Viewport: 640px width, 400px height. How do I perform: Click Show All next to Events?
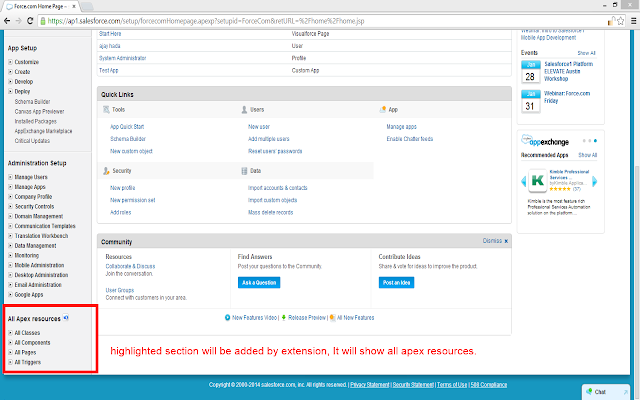tap(587, 53)
